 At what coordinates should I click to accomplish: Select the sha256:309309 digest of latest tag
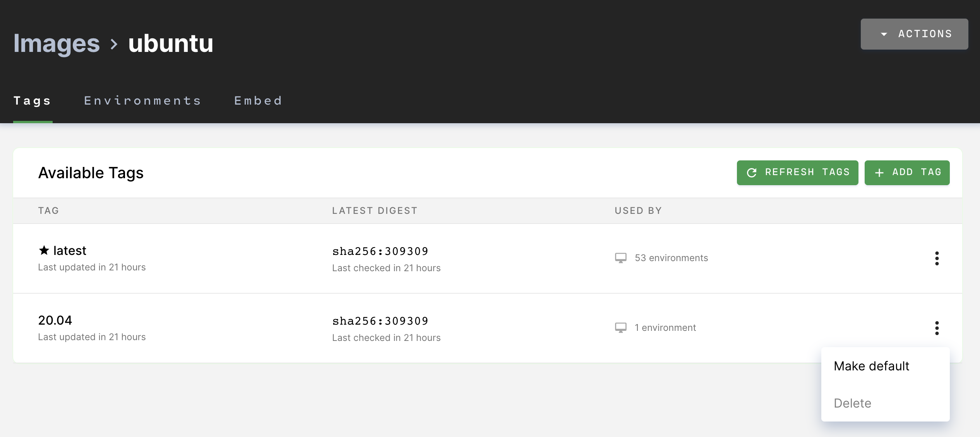380,251
